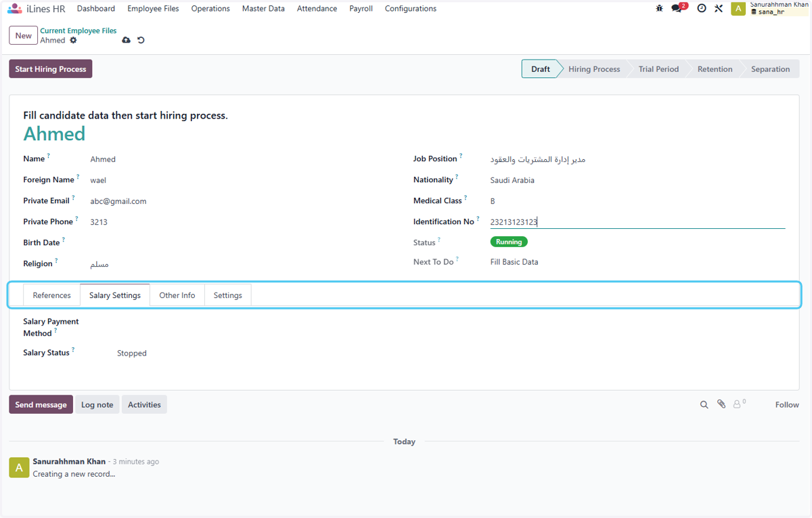Click the Log note button
The width and height of the screenshot is (812, 518).
97,405
